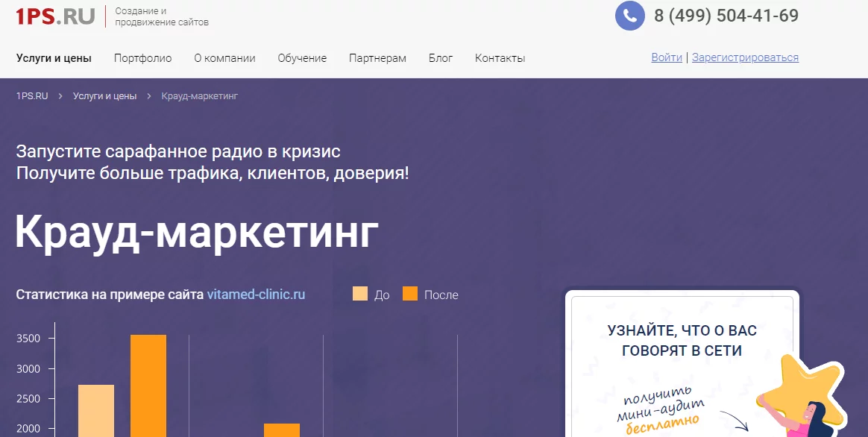Click the tagline Создание и продвижение сайтов
868x437 pixels.
coord(162,16)
